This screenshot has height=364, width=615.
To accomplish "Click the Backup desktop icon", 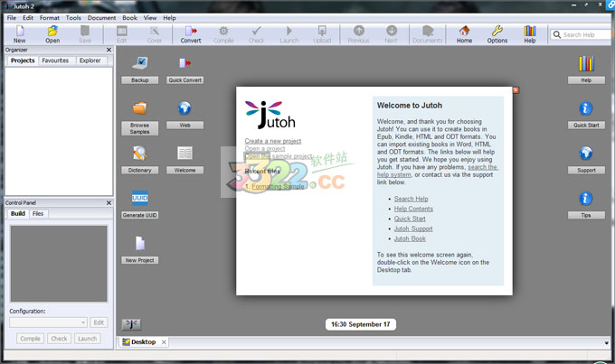I will click(x=139, y=62).
